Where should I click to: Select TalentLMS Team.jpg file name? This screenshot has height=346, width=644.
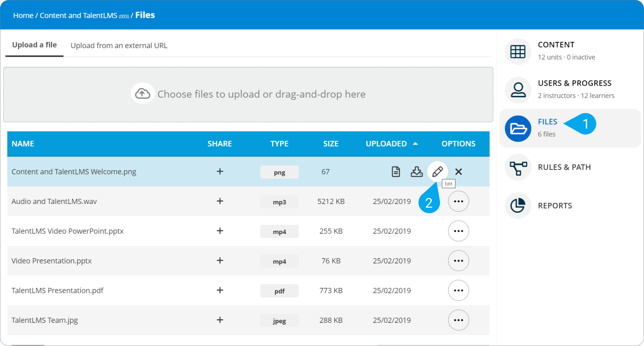[44, 320]
